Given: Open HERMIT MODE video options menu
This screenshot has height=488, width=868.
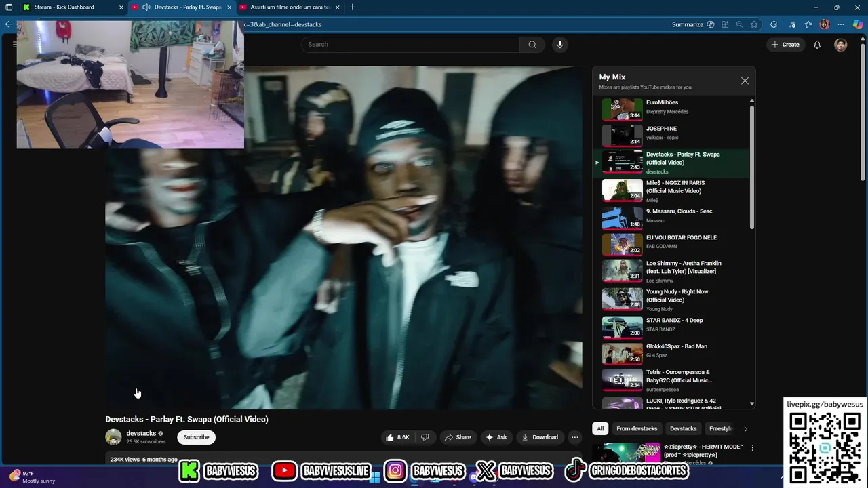Looking at the screenshot, I should click(752, 448).
